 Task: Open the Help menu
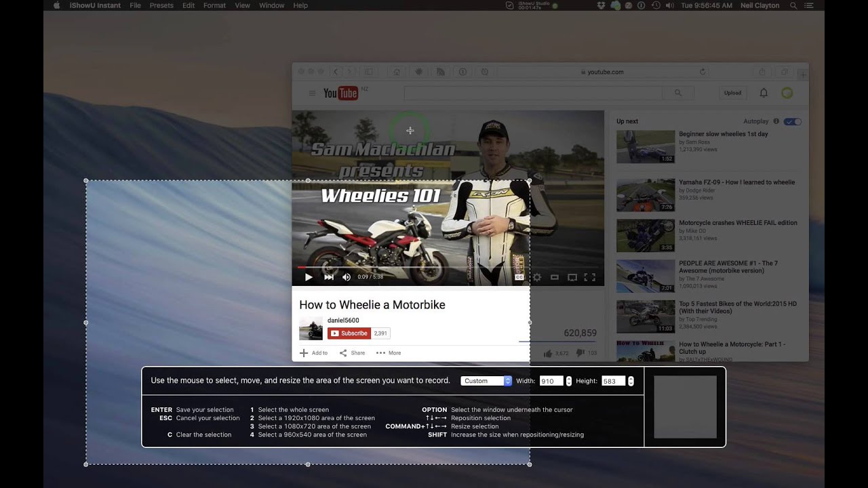[x=300, y=5]
